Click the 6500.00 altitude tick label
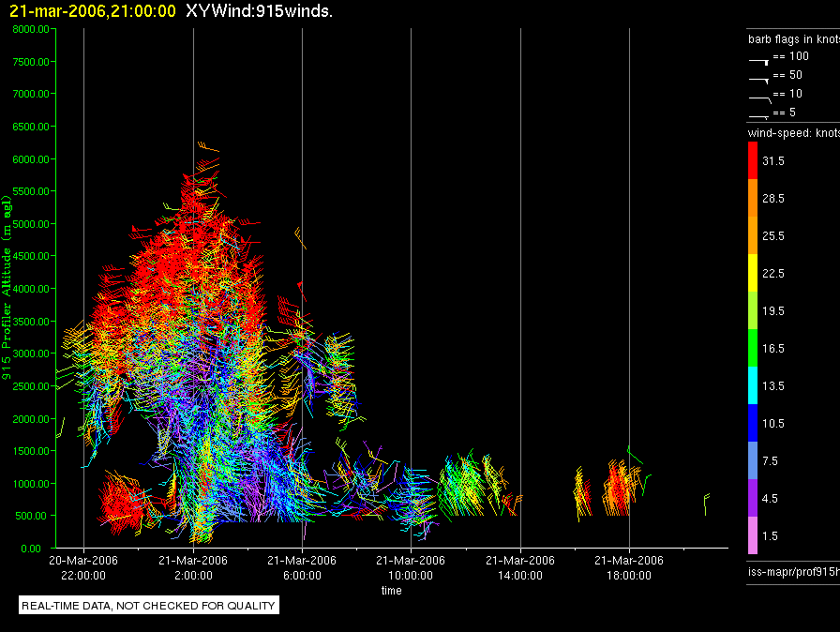 31,127
